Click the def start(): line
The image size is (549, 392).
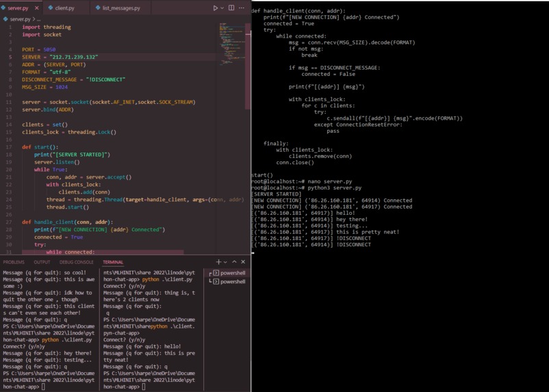click(x=40, y=147)
